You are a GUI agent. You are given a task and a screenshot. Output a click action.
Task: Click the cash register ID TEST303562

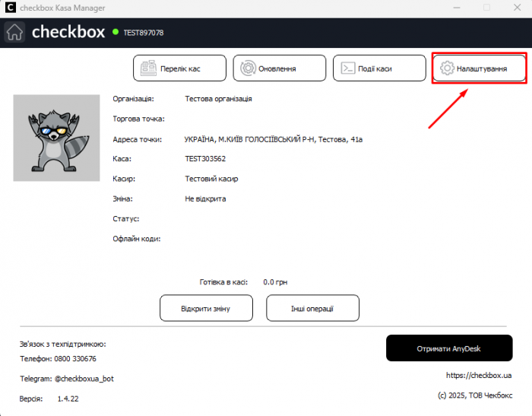click(x=205, y=159)
